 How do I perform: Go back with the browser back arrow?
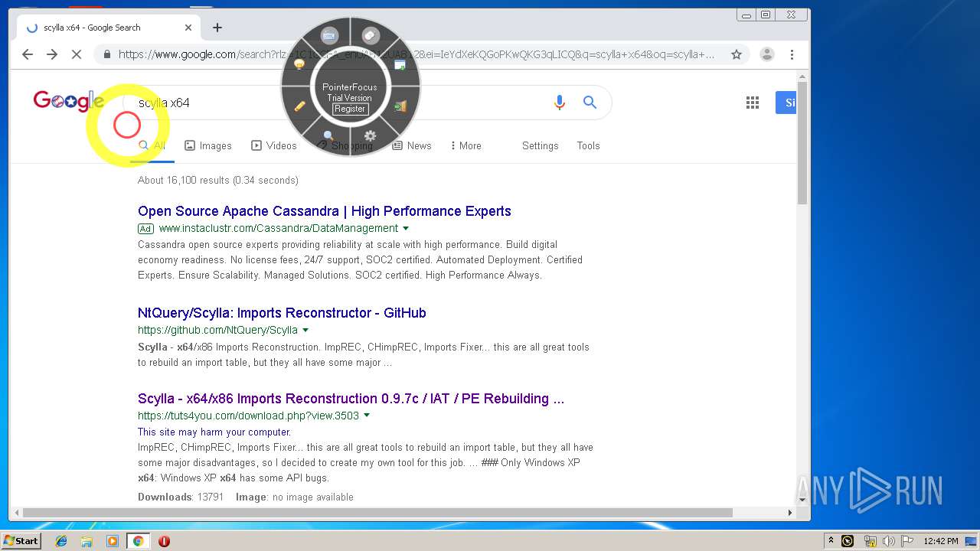tap(28, 54)
